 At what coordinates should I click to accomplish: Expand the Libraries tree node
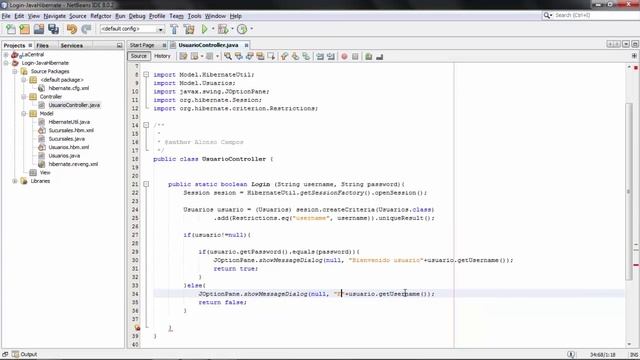pyautogui.click(x=15, y=181)
